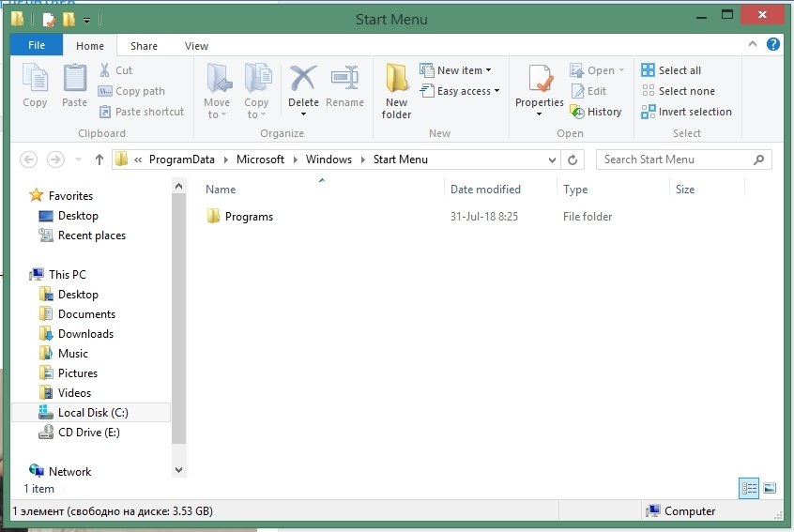The width and height of the screenshot is (794, 532).
Task: Click the Delete red X icon
Action: click(303, 79)
